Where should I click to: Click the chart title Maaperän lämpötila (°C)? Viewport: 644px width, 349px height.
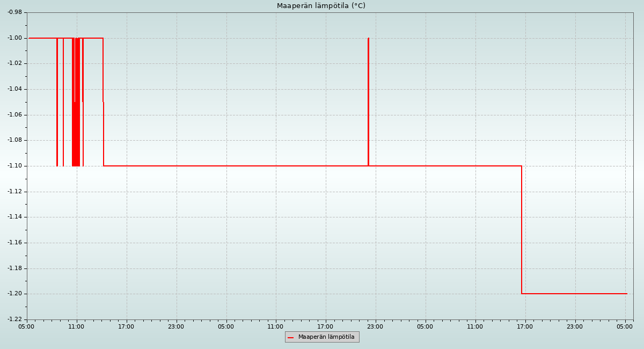tap(321, 6)
